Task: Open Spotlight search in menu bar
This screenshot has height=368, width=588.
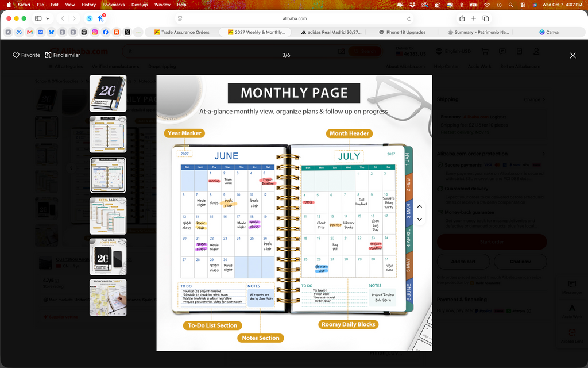Action: (x=510, y=5)
